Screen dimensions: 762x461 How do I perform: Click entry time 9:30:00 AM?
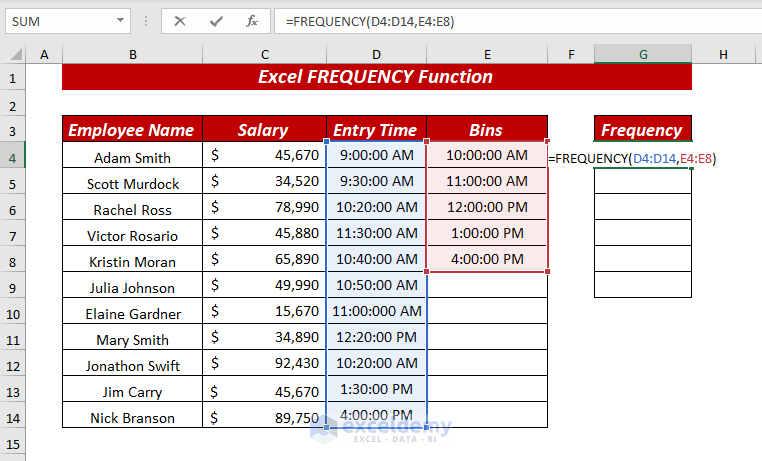pyautogui.click(x=377, y=182)
